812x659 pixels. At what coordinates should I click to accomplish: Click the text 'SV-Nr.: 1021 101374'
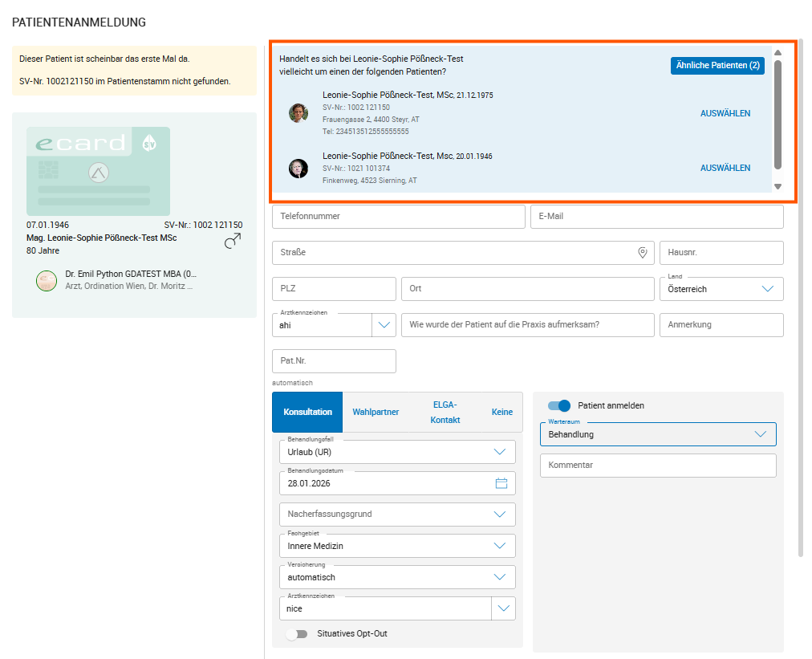[356, 169]
